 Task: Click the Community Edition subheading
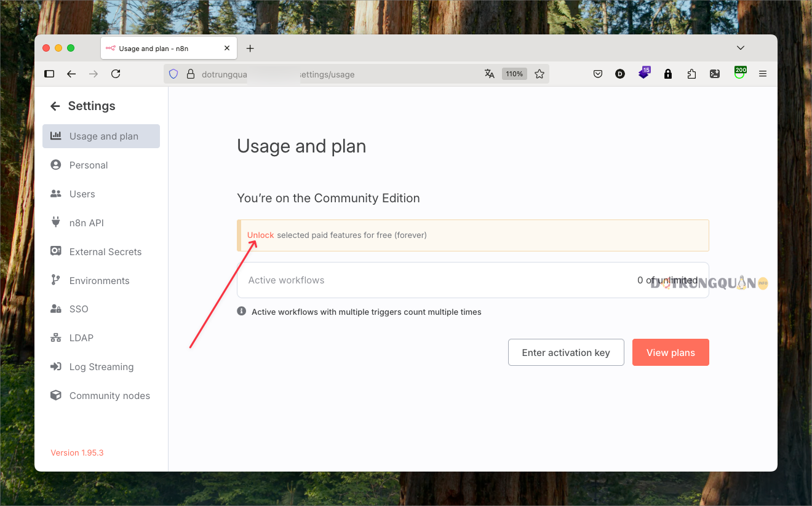click(x=328, y=198)
